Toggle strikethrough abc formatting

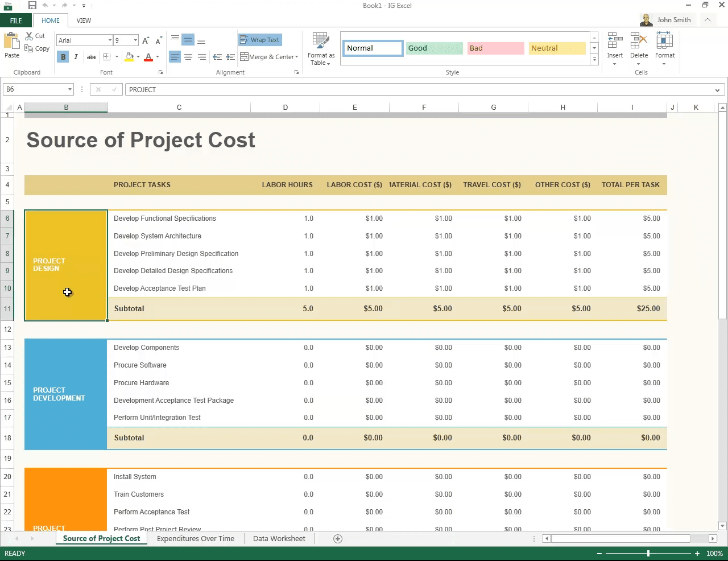[91, 57]
